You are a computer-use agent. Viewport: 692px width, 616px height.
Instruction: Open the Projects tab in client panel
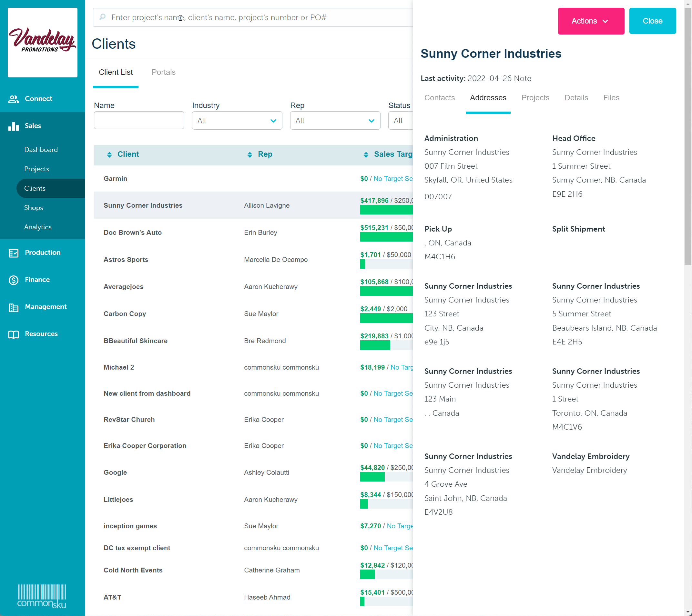pyautogui.click(x=535, y=98)
